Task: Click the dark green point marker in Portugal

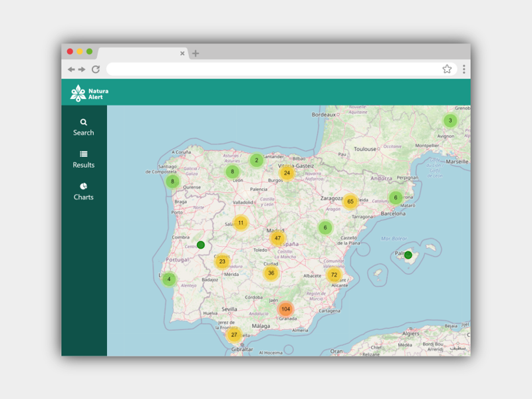Action: [201, 245]
